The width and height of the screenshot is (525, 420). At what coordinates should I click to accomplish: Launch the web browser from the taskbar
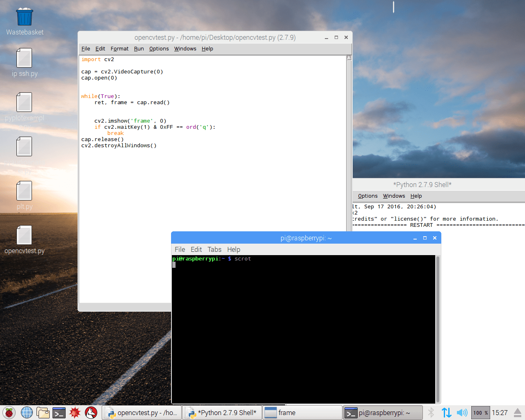pyautogui.click(x=26, y=413)
